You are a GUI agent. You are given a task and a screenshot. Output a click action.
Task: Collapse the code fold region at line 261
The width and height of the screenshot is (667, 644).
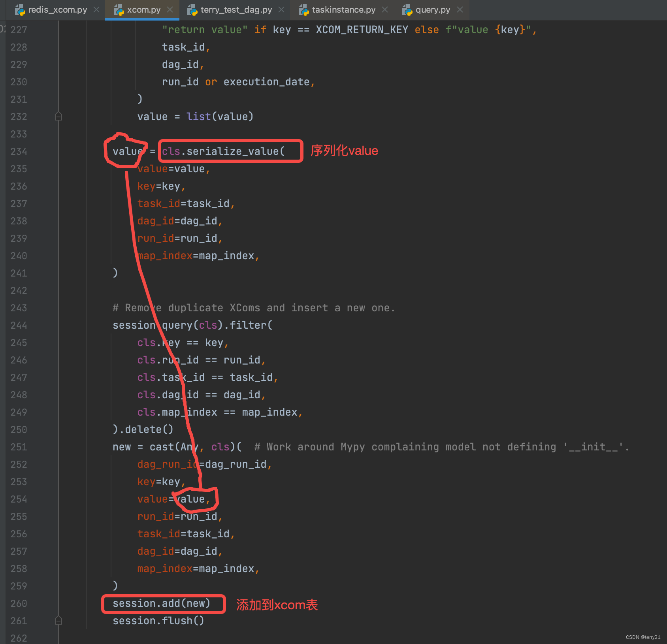(58, 621)
